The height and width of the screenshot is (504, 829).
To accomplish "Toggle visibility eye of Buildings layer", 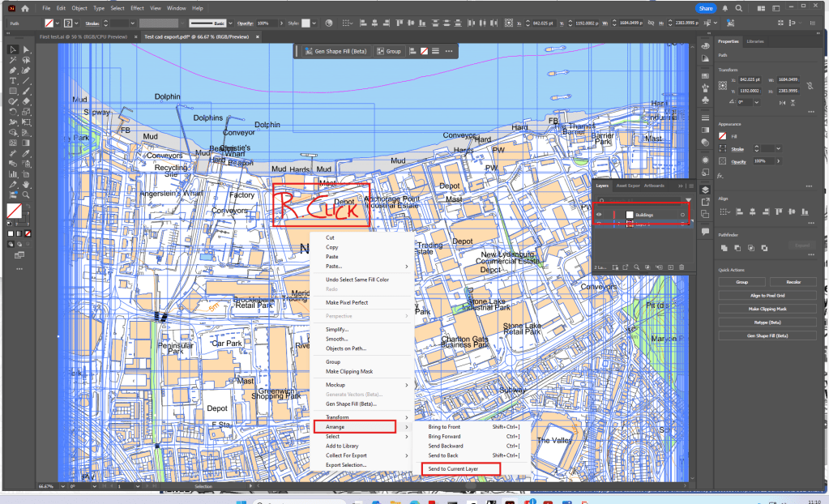I will click(600, 214).
